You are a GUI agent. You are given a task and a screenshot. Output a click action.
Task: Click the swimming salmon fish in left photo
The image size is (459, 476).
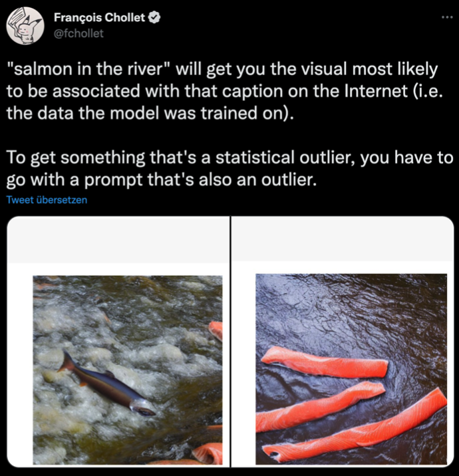coord(106,384)
